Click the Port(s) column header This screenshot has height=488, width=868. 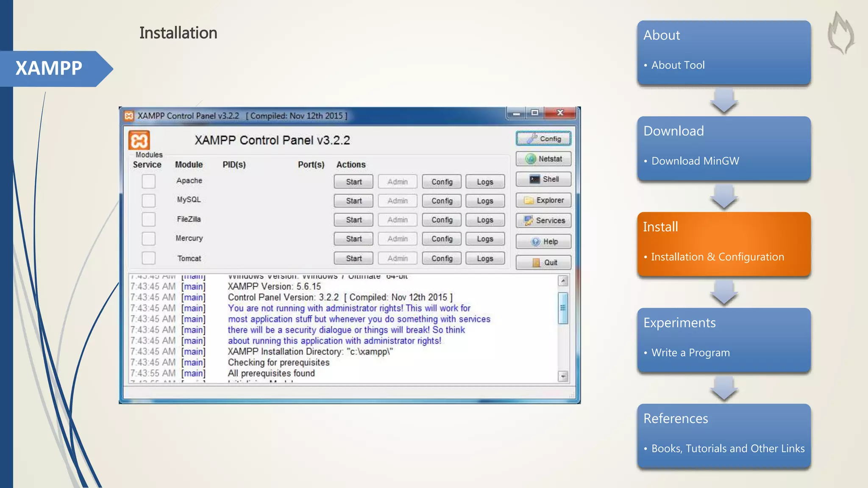pyautogui.click(x=311, y=164)
